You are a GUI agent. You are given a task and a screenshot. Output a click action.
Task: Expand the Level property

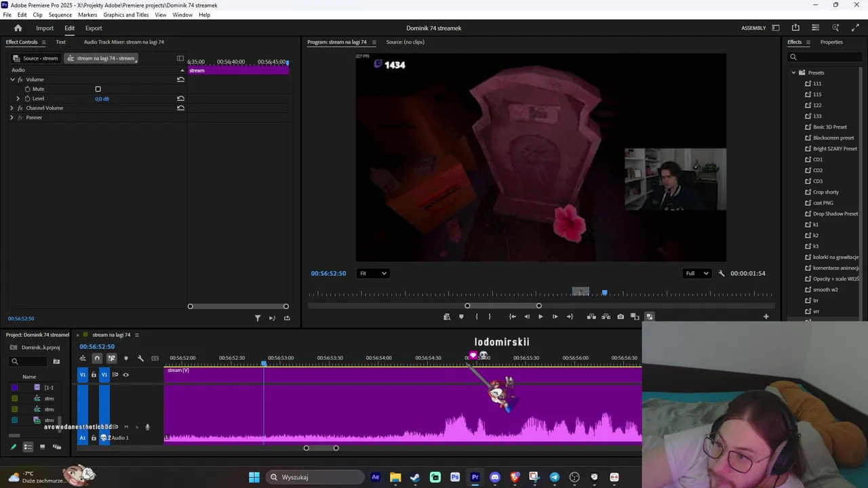(18, 98)
